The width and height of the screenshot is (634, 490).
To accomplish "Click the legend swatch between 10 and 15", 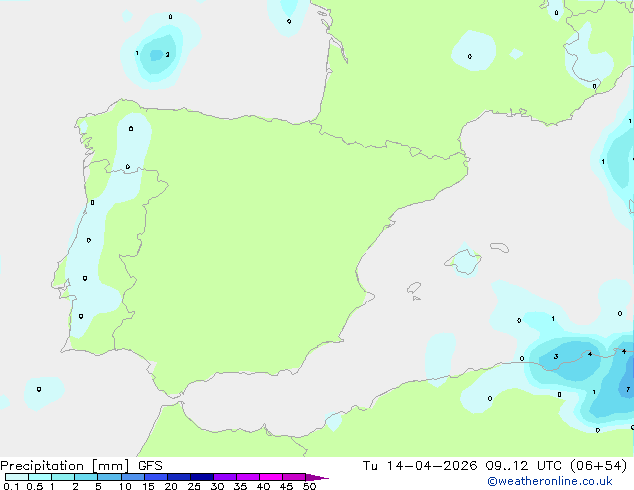I will [x=133, y=477].
